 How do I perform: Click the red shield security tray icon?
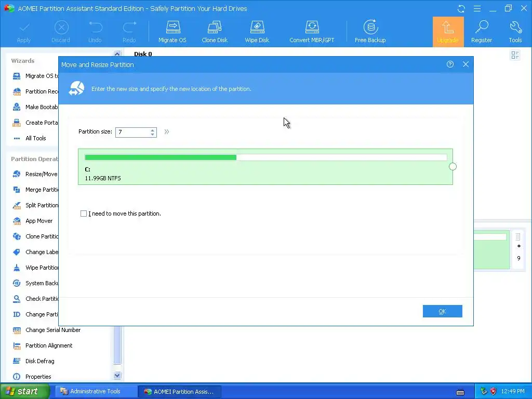tap(494, 392)
